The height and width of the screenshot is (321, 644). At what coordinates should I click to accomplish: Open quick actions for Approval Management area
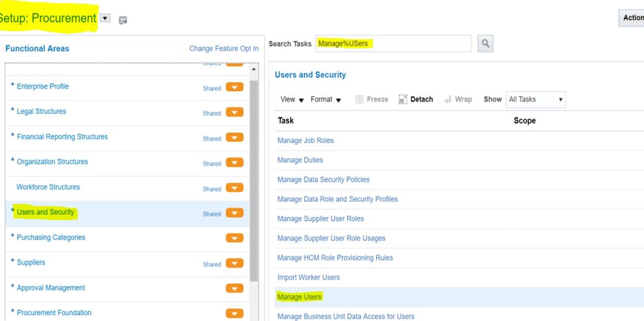click(233, 288)
